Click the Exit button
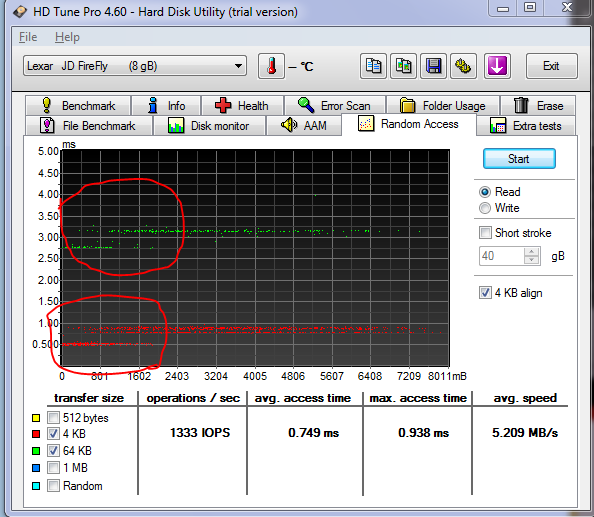 (x=551, y=66)
